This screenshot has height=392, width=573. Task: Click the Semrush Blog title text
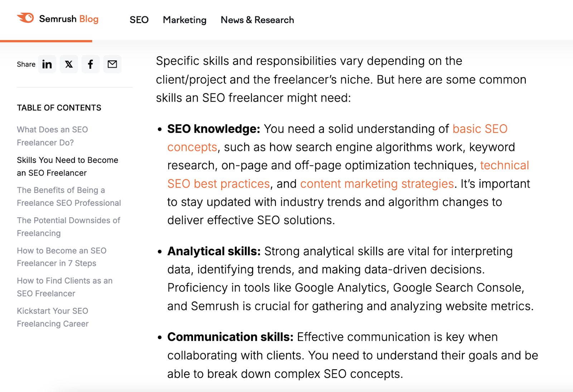[68, 19]
